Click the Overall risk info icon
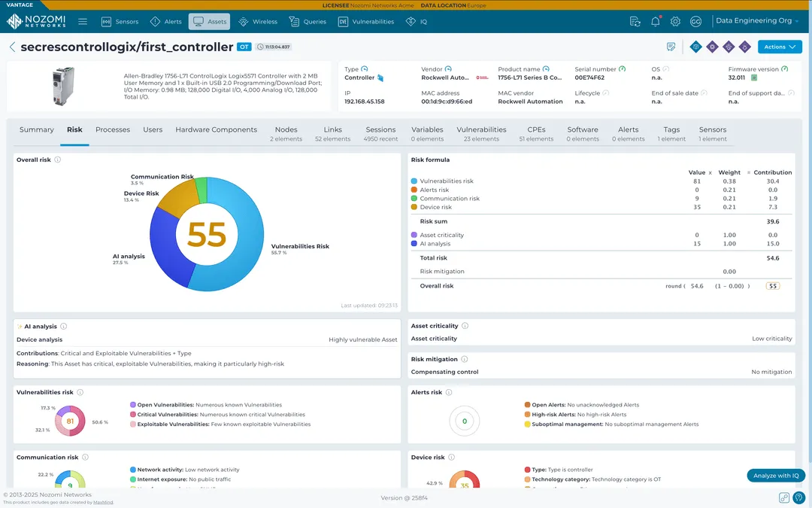This screenshot has width=812, height=508. [57, 160]
